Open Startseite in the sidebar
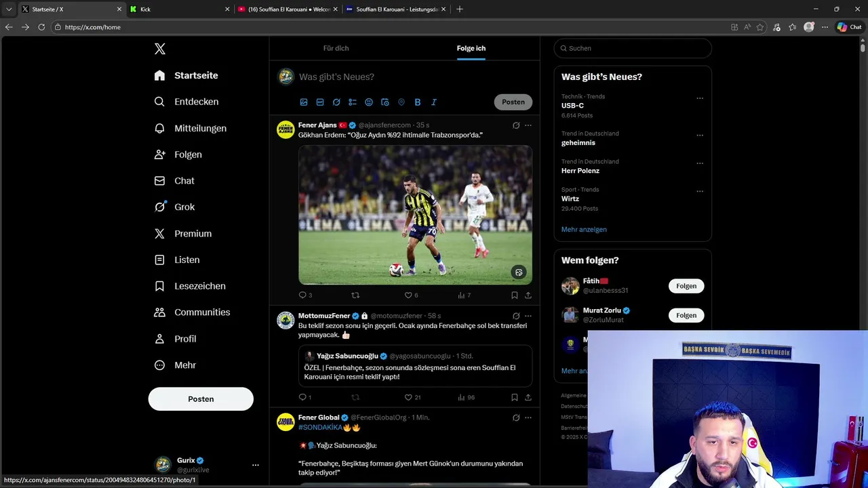The image size is (868, 488). pyautogui.click(x=186, y=75)
